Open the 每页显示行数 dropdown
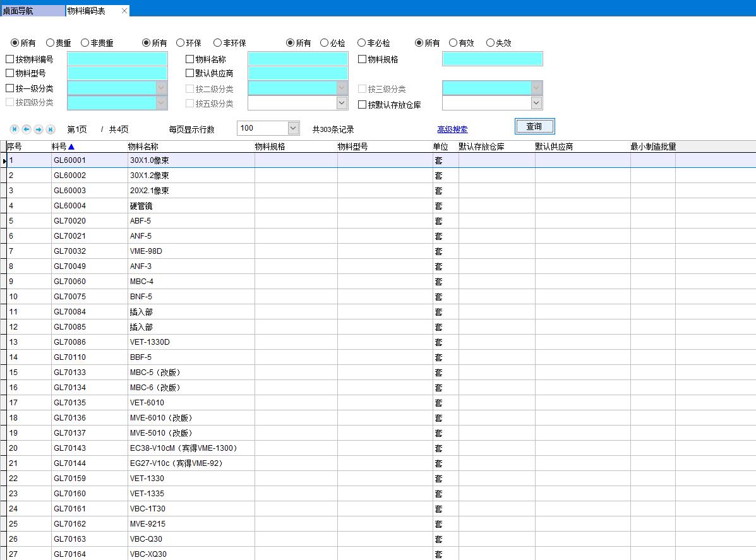The height and width of the screenshot is (560, 756). click(293, 128)
